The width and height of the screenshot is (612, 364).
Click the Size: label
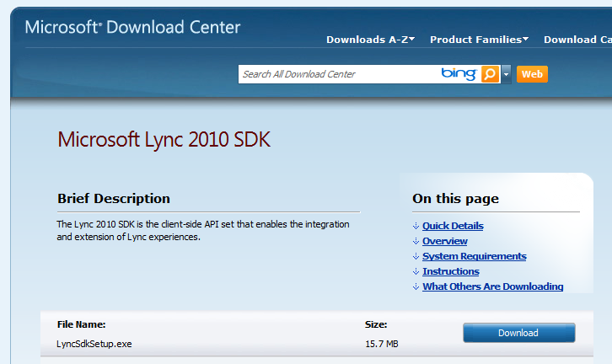(x=376, y=324)
